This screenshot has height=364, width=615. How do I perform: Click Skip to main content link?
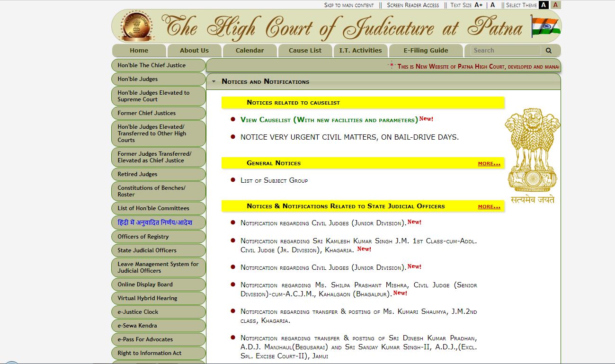pos(349,5)
